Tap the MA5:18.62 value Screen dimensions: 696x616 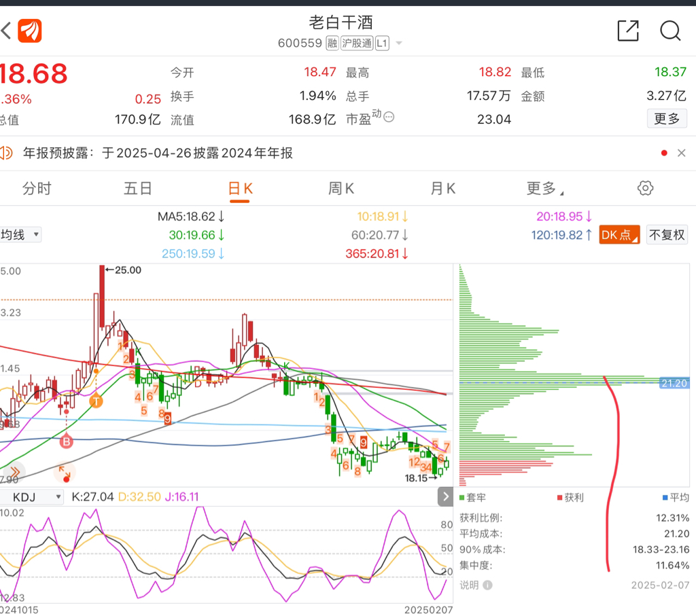coord(191,217)
